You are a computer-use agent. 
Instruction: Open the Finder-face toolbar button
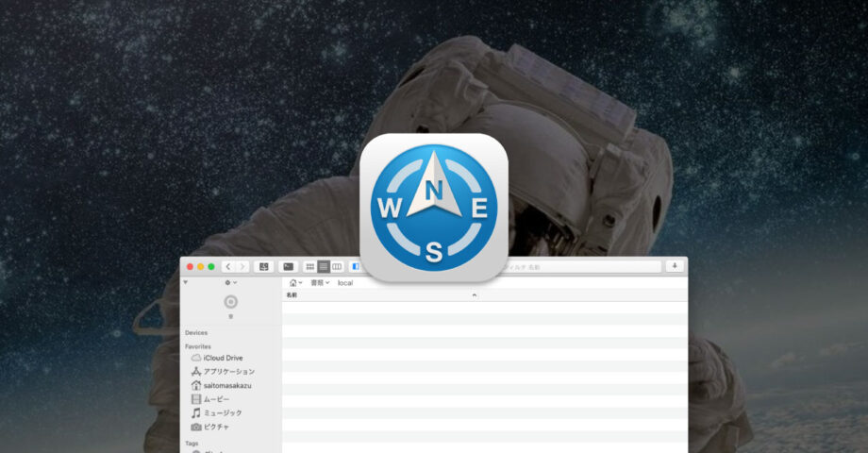tap(264, 267)
